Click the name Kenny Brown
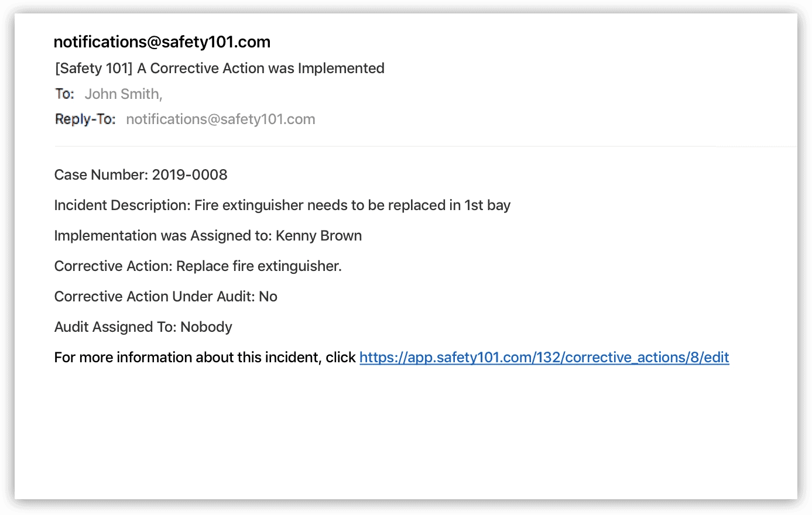Viewport: 812px width, 515px height. click(x=319, y=236)
